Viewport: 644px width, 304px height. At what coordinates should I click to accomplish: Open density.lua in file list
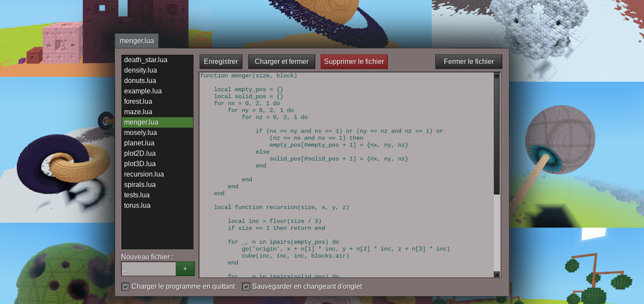(157, 70)
